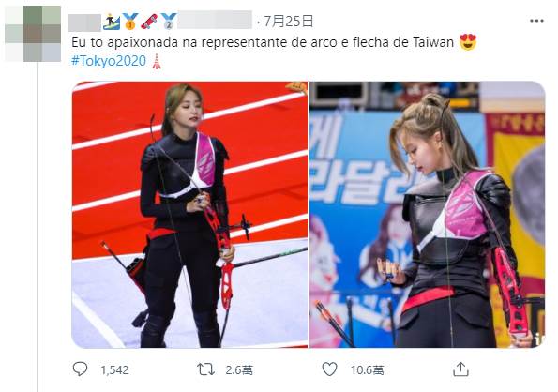558x392 pixels.
Task: Open the left archery photo on red background
Action: [189, 215]
